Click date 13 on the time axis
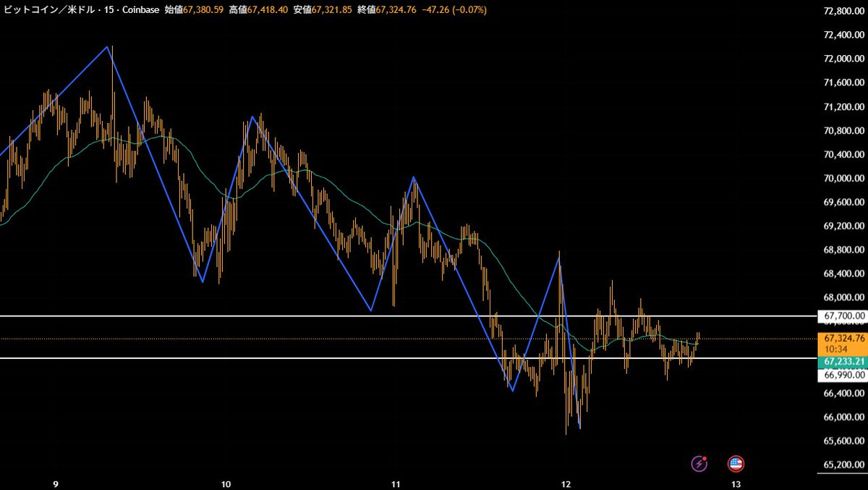Image resolution: width=868 pixels, height=490 pixels. tap(736, 483)
